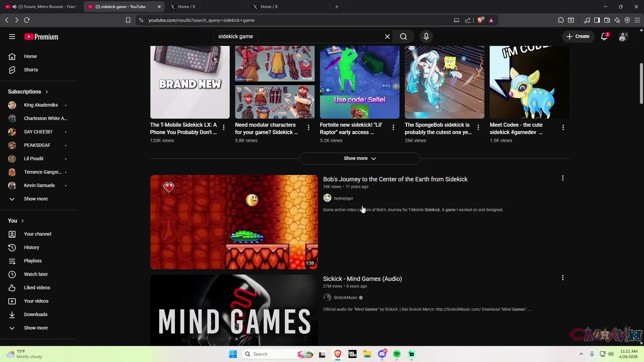644x362 pixels.
Task: Open options menu for Fortnite sidekick video
Action: point(393,128)
